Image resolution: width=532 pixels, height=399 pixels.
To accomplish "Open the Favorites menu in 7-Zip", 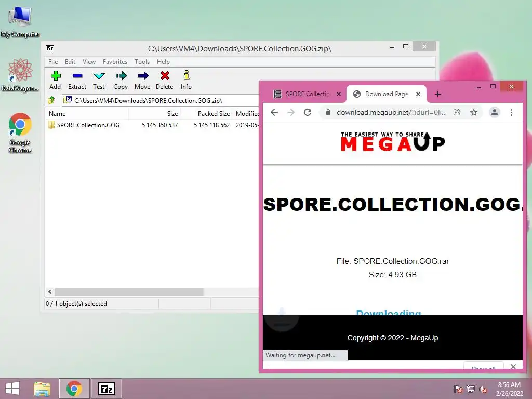I will click(x=115, y=62).
